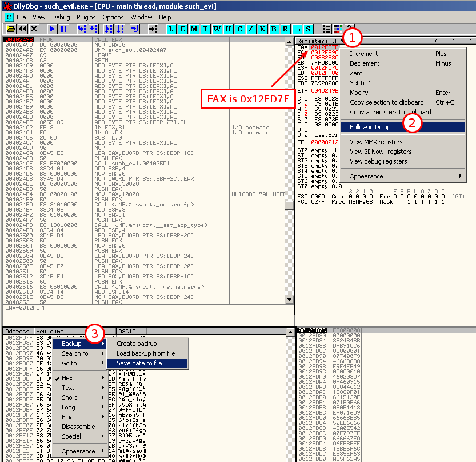
Task: Expand the Go to submenu
Action: pos(69,363)
